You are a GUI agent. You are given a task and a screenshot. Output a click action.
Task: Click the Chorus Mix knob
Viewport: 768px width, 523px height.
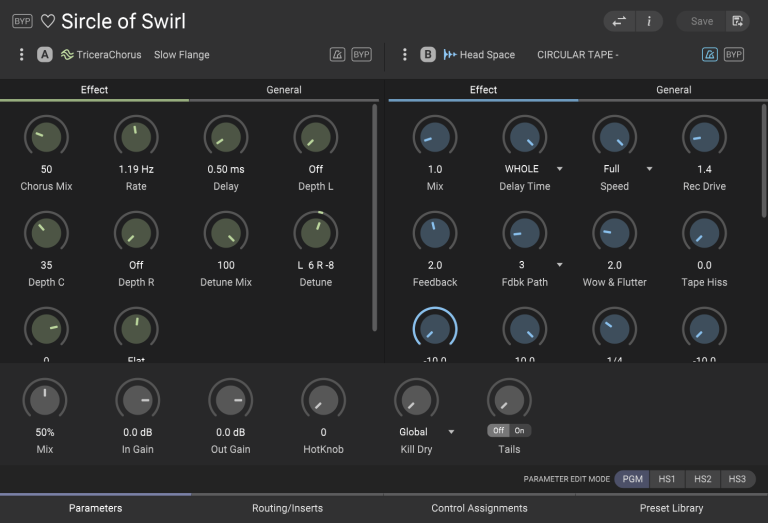(x=47, y=137)
